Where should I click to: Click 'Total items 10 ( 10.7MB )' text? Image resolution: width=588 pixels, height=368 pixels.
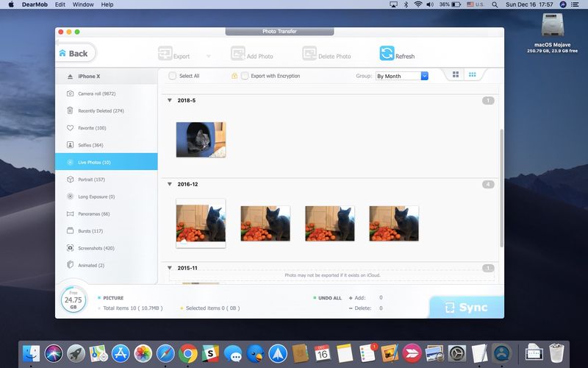click(x=133, y=308)
